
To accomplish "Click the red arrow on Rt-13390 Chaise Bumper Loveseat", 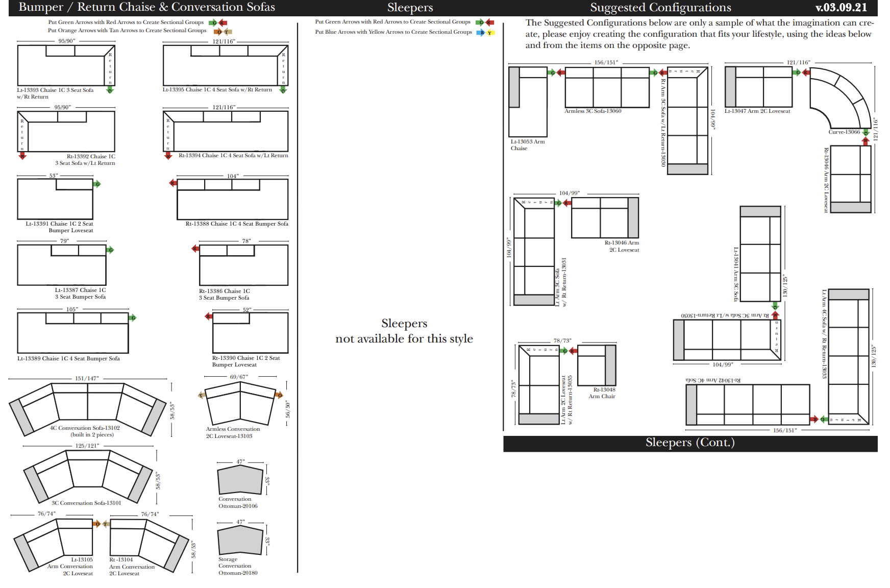I will pos(208,316).
